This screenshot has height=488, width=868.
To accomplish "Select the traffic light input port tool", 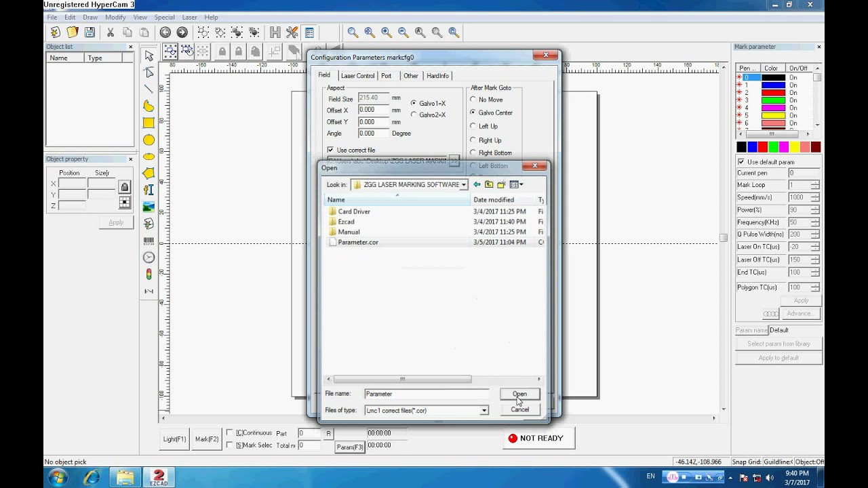I will pos(149,274).
